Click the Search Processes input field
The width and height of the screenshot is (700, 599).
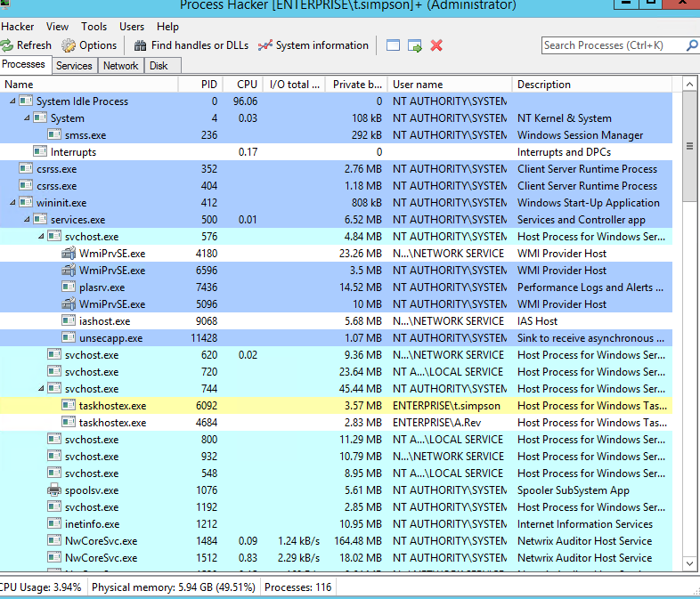coord(614,45)
